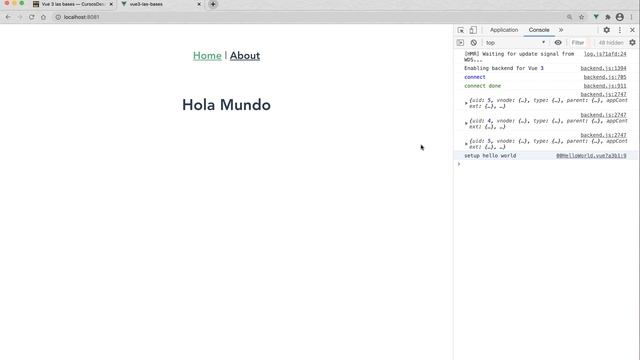Click the blue 'connect' log message
The width and height of the screenshot is (640, 360).
[475, 77]
